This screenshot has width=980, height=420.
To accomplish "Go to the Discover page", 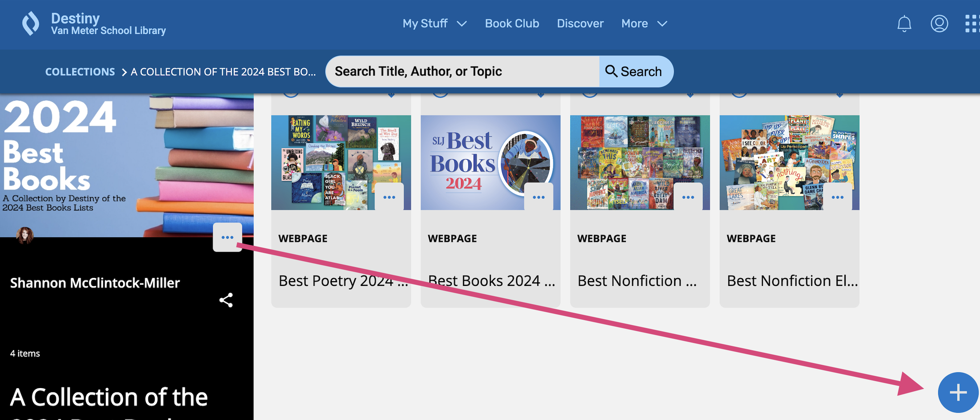I will click(580, 24).
